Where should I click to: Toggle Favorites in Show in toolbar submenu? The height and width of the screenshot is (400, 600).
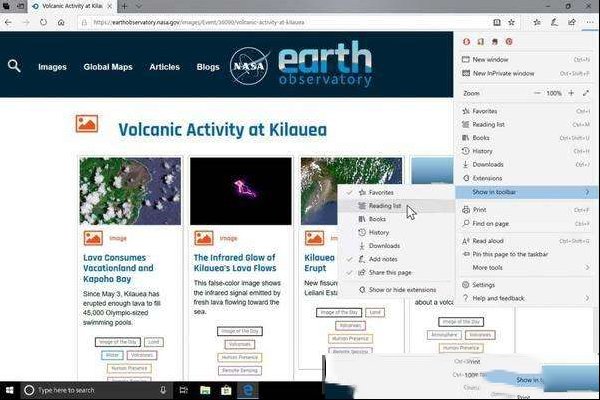coord(396,193)
